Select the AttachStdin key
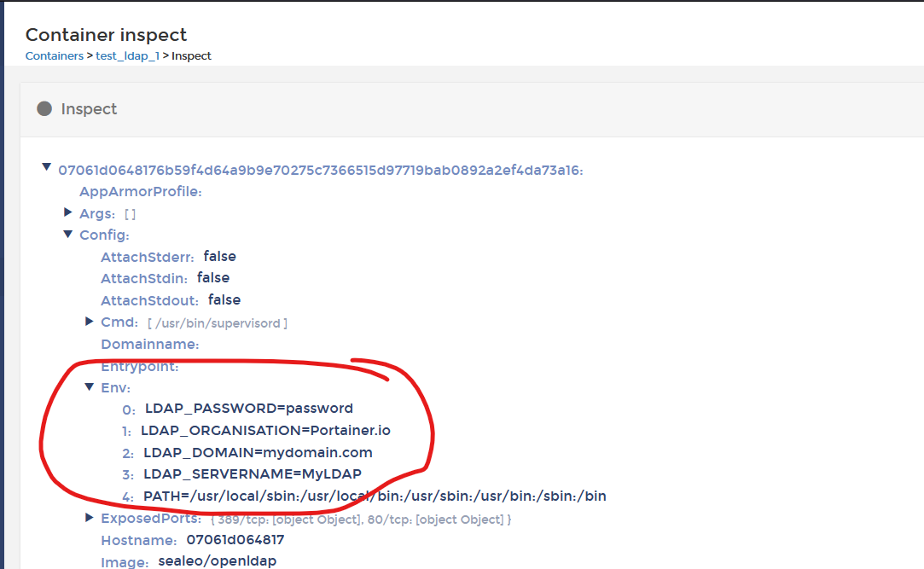The image size is (924, 569). pos(144,279)
